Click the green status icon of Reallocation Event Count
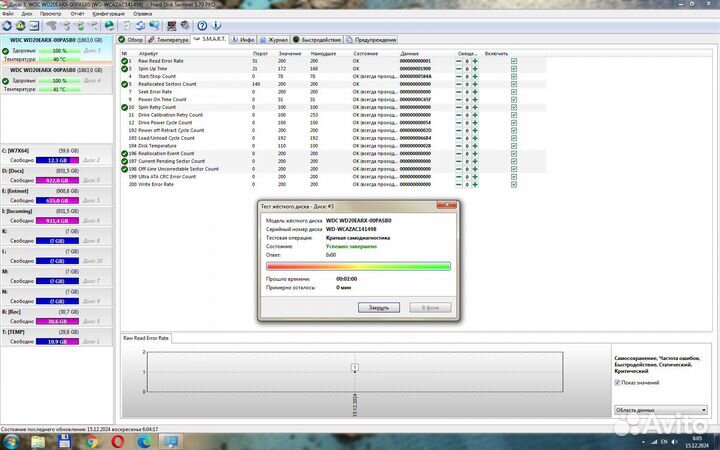The height and width of the screenshot is (450, 720). 124,154
